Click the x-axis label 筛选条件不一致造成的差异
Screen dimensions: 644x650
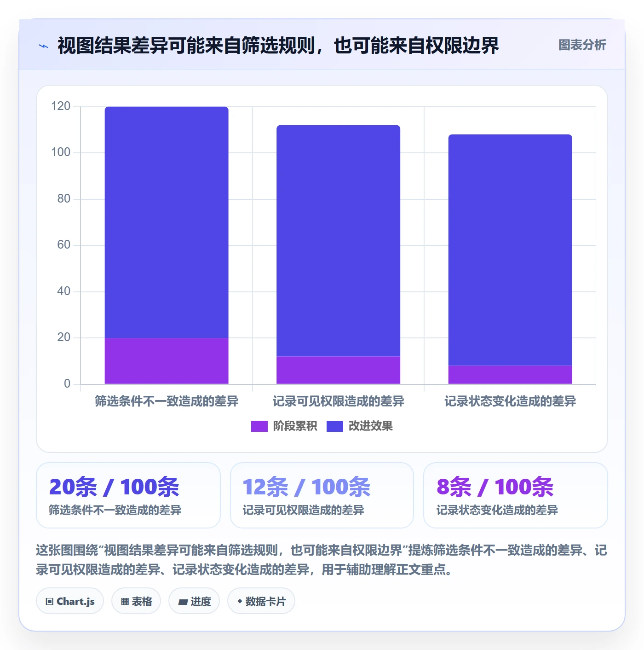pos(167,401)
